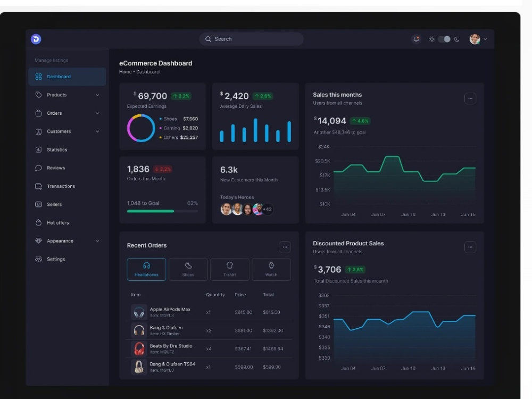Click the Search field
The image size is (532, 399).
251,39
